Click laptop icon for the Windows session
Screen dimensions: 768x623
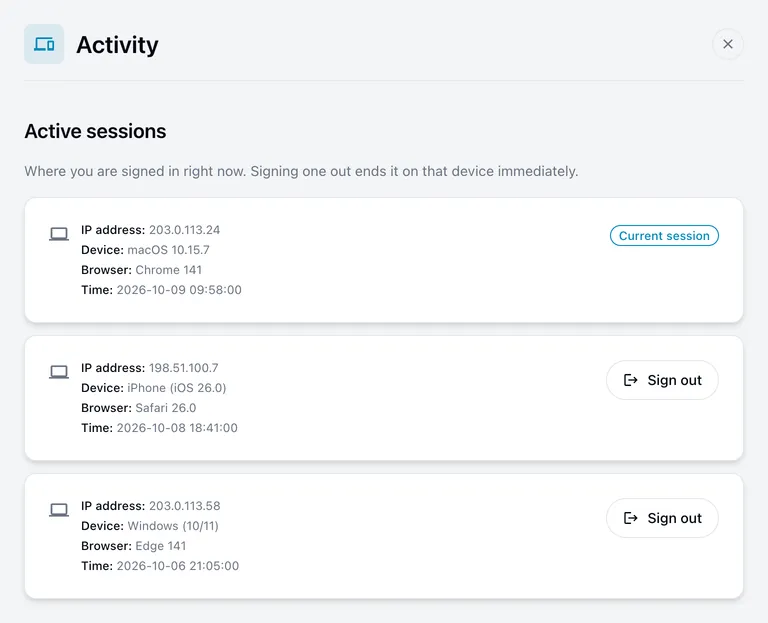click(x=59, y=510)
